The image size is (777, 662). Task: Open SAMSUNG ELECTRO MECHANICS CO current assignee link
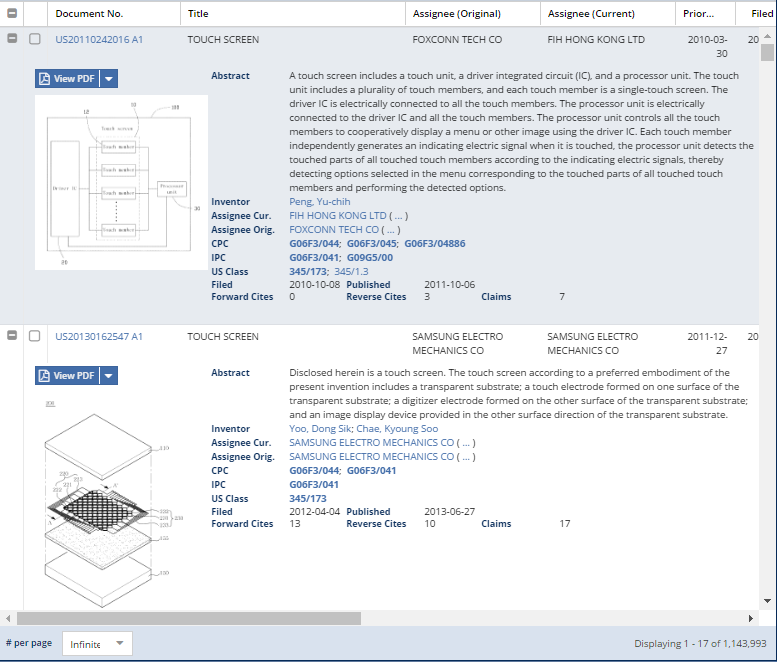click(372, 442)
